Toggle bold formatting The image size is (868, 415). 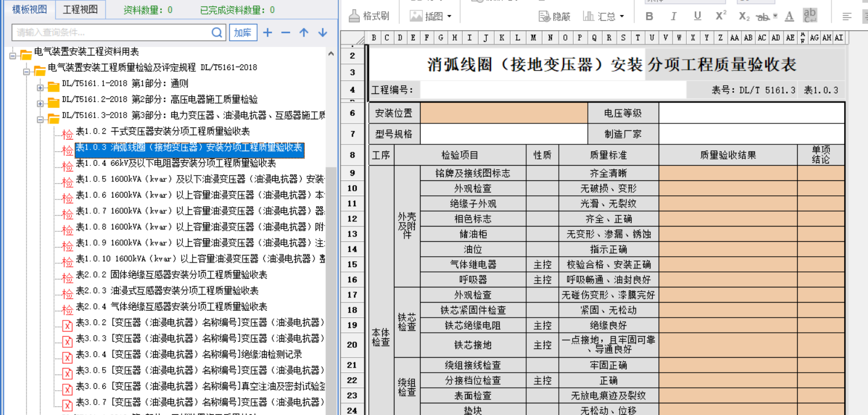point(649,16)
